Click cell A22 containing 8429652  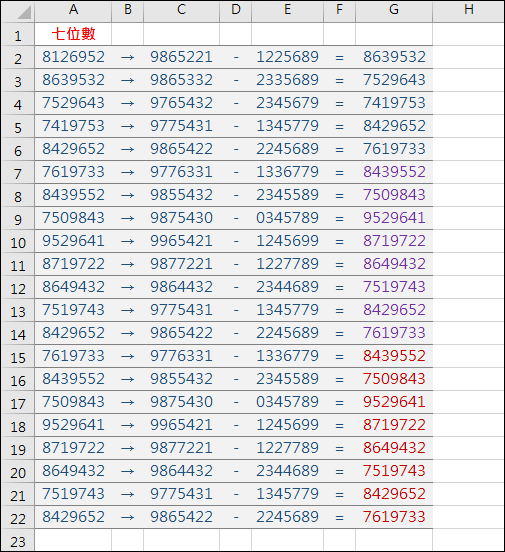(x=73, y=517)
